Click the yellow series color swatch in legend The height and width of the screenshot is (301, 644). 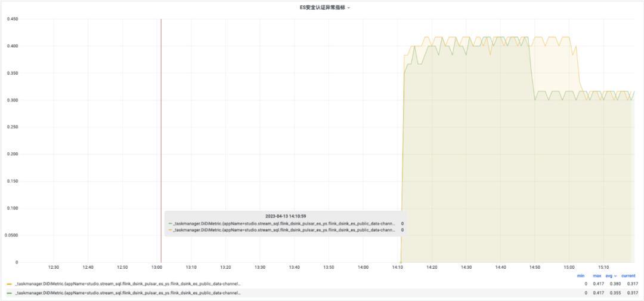coord(10,284)
